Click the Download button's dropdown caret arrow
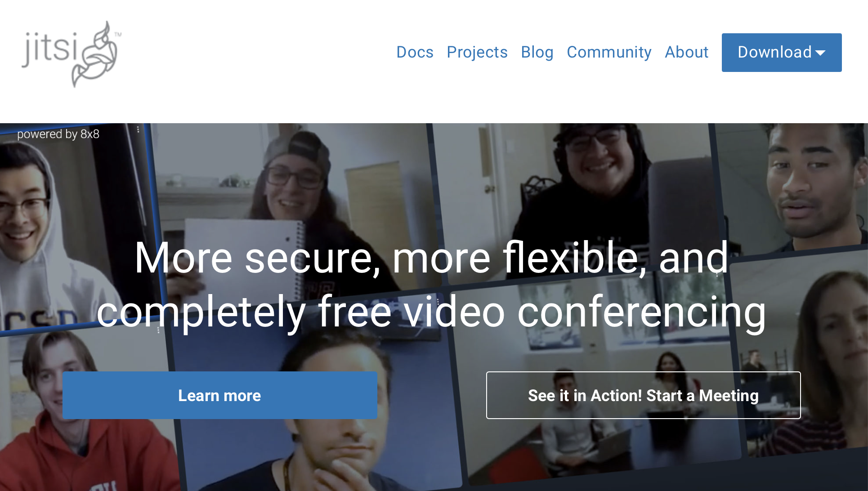This screenshot has width=868, height=491. click(x=820, y=53)
